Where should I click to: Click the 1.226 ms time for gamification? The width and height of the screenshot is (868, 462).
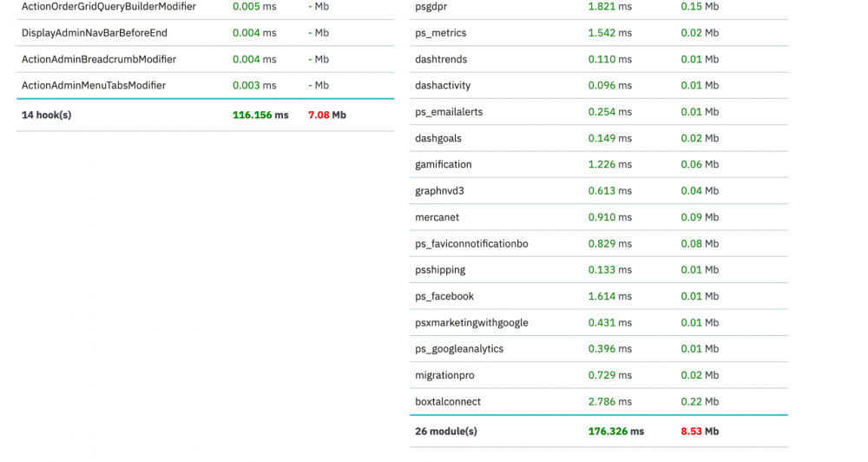point(610,164)
